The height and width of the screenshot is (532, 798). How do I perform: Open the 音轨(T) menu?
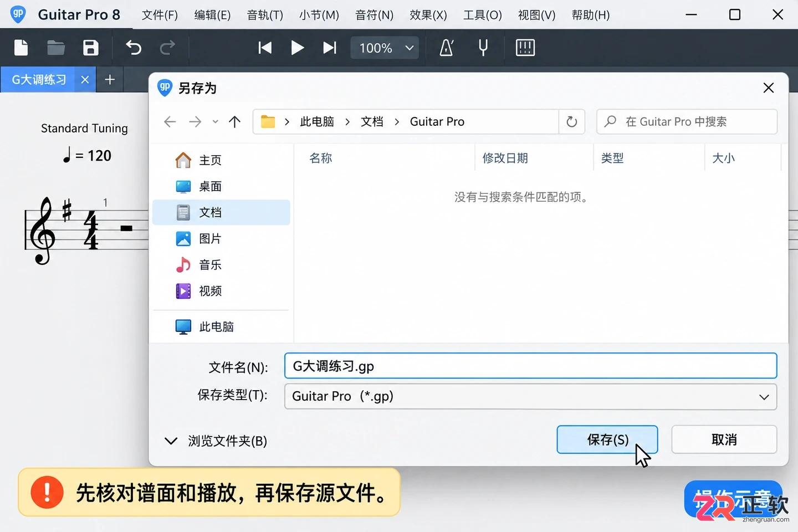coord(265,15)
